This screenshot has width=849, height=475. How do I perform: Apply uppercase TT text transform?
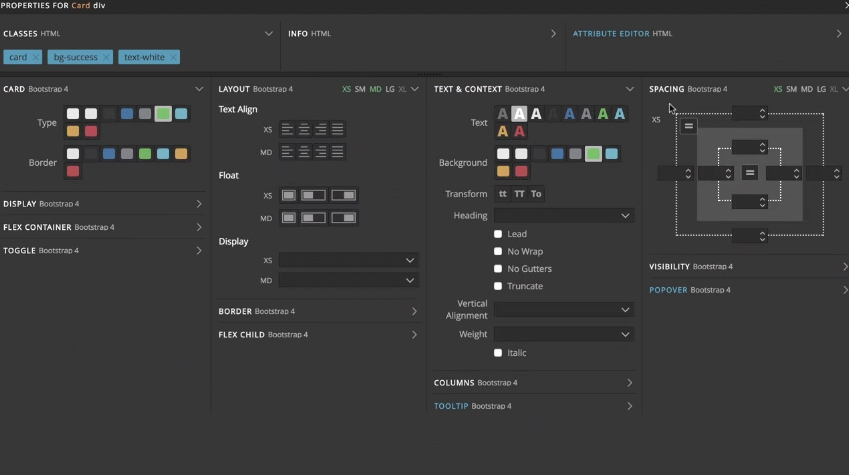[519, 194]
